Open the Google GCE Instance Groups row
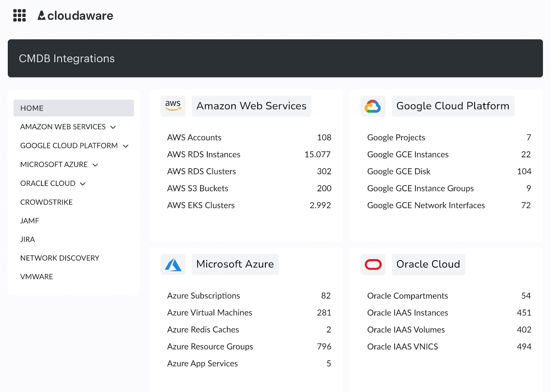Image resolution: width=551 pixels, height=392 pixels. click(449, 188)
